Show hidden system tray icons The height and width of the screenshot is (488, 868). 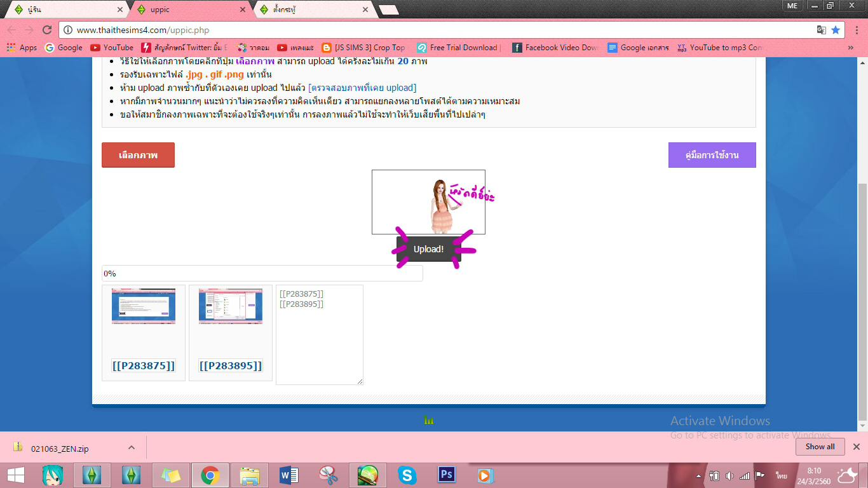[x=700, y=475]
